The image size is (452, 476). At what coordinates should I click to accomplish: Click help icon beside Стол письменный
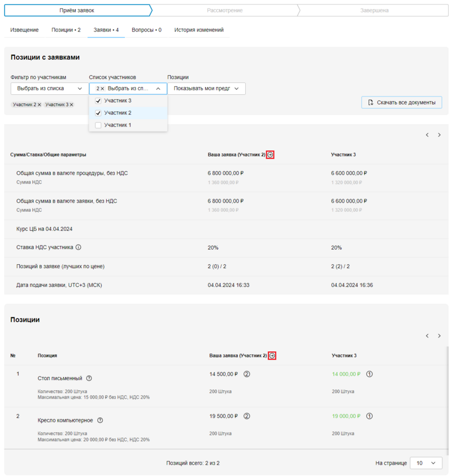pos(89,378)
